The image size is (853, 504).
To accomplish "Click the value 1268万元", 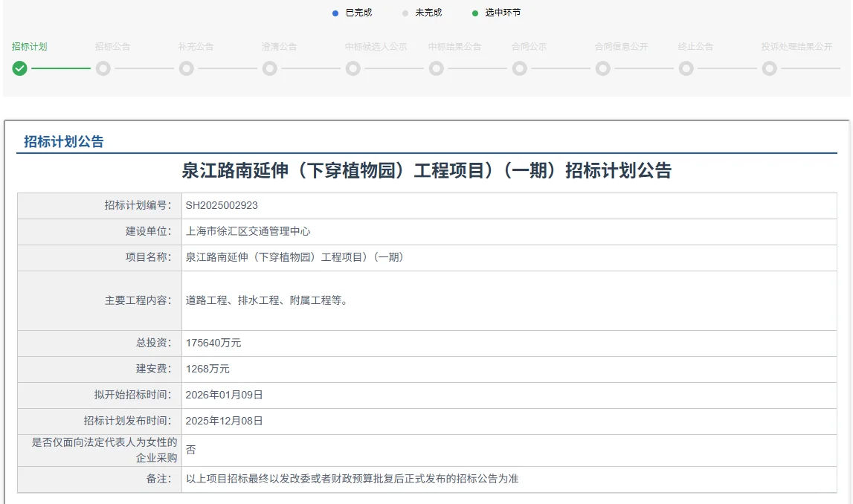I will click(207, 369).
